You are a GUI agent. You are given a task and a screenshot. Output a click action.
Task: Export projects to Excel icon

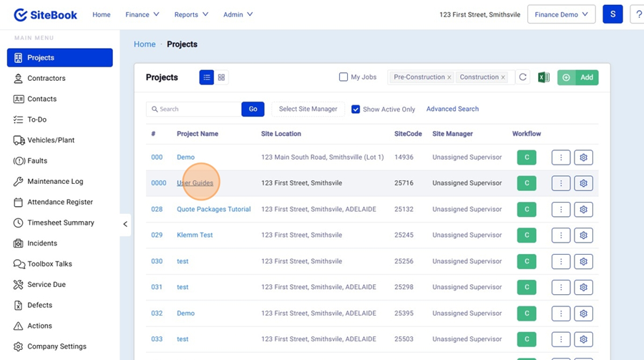point(544,77)
